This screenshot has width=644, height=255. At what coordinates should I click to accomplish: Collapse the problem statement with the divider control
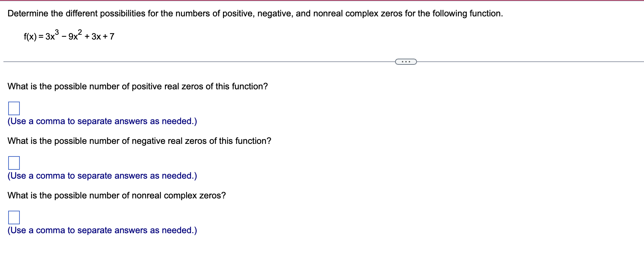[406, 61]
